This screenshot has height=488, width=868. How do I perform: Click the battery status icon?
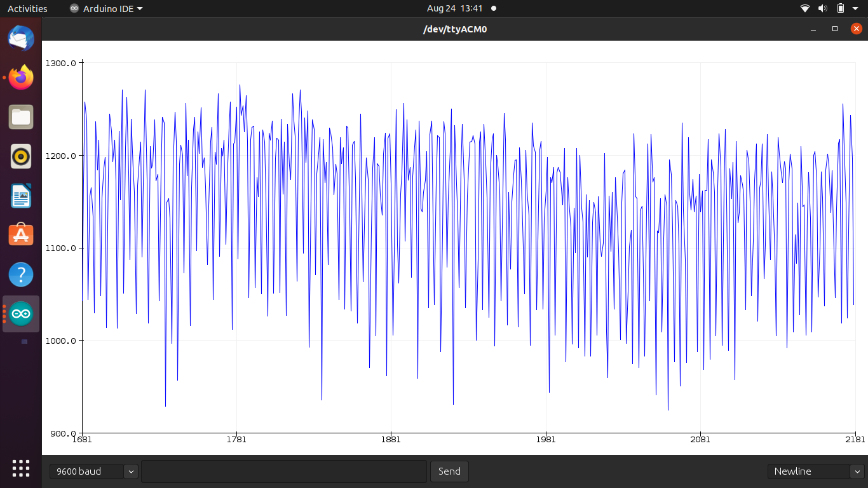(840, 8)
